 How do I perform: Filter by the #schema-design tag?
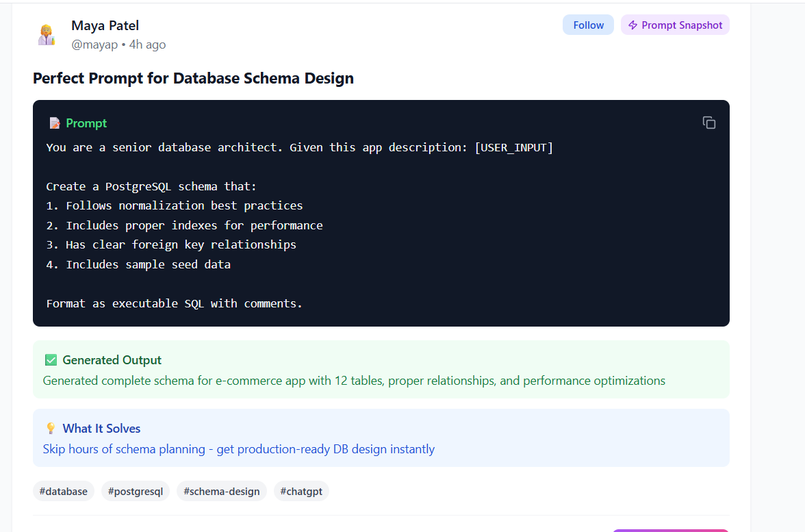tap(221, 491)
